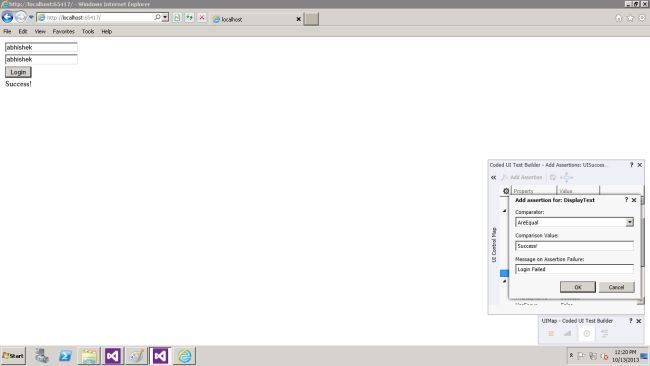Open Help in the DisplayText assertion dialog
Image resolution: width=650 pixels, height=366 pixels.
626,200
